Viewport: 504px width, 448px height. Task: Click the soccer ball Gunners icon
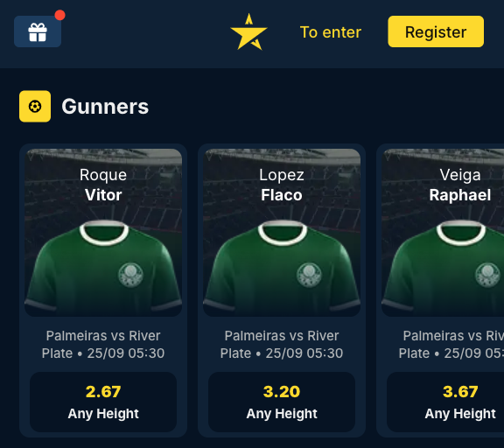click(35, 107)
